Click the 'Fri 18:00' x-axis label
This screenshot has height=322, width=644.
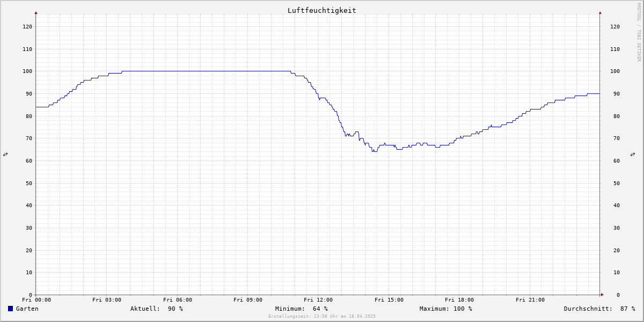tap(459, 300)
